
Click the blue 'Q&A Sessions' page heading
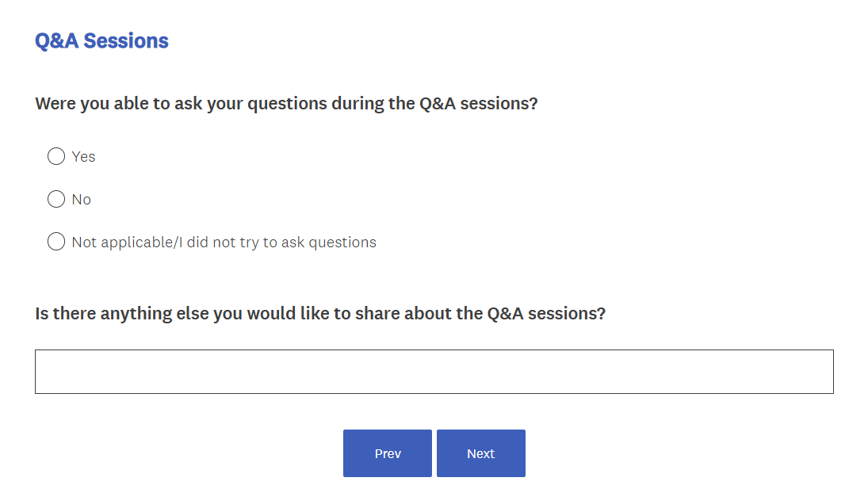coord(101,41)
